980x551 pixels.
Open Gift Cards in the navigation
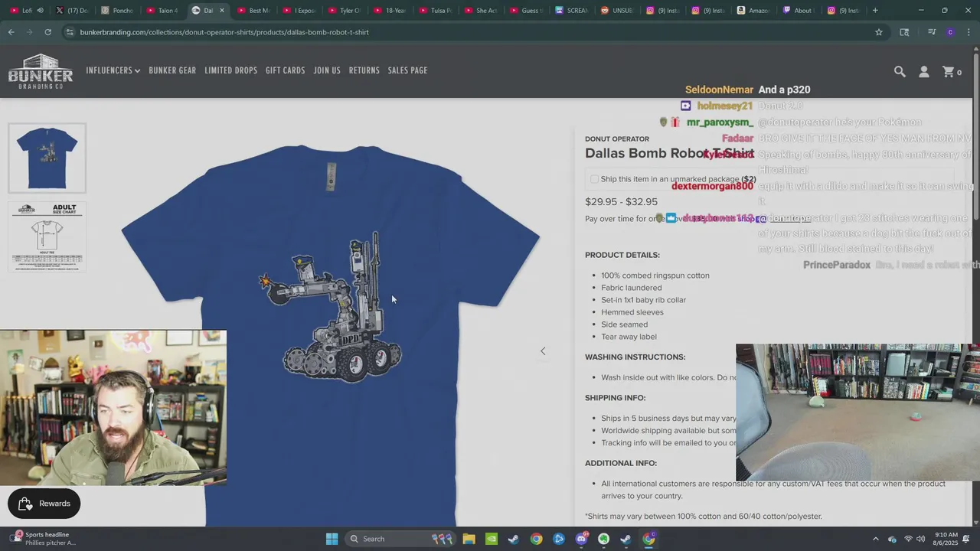(x=285, y=70)
